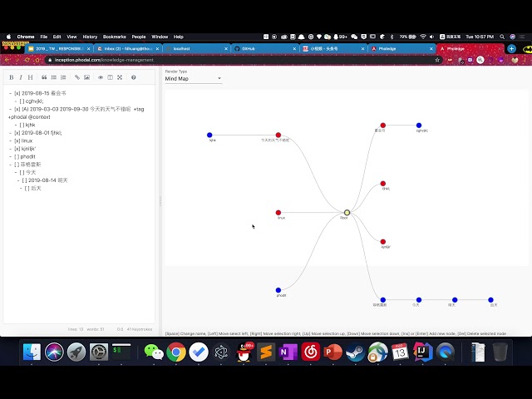This screenshot has width=532, height=399.
Task: Open QQ penguin icon in Dock
Action: click(244, 352)
